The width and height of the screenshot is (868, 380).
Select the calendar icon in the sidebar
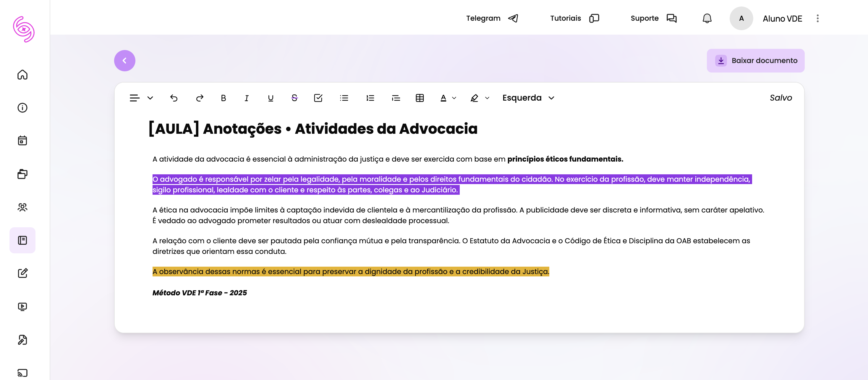pyautogui.click(x=22, y=141)
